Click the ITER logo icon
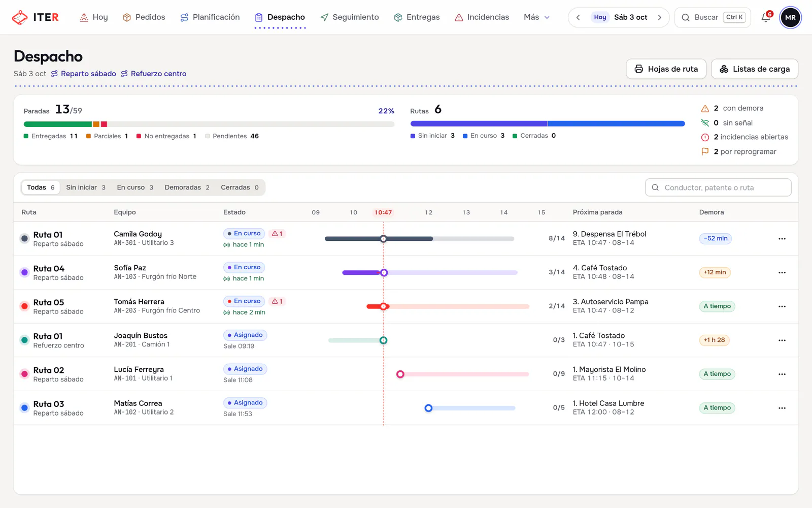 tap(20, 17)
